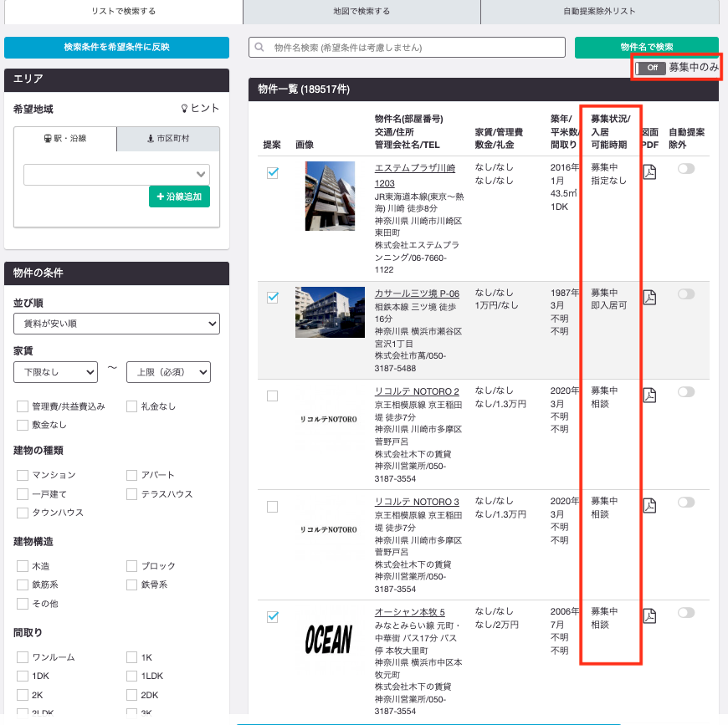Toggle auto-proposal exclusion for リコルテ NOTORO 2
728x725 pixels.
(686, 391)
